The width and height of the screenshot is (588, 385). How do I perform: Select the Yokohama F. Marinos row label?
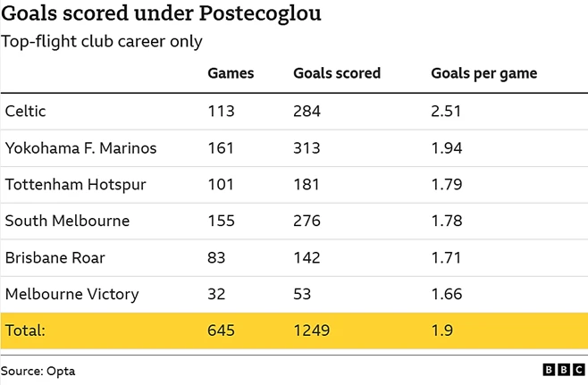pyautogui.click(x=80, y=147)
